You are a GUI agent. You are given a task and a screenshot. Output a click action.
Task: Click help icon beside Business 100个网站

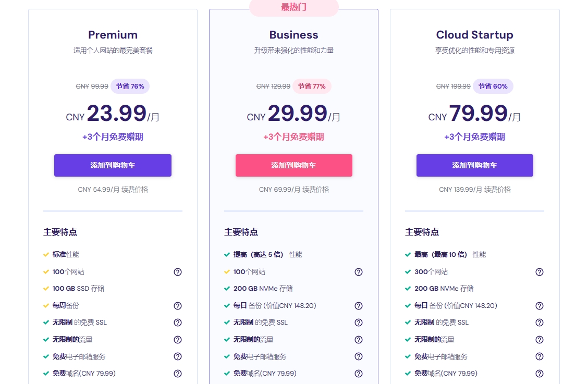point(359,272)
